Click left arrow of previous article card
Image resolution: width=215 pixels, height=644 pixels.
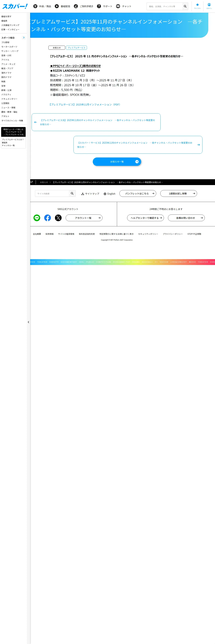click(35, 122)
